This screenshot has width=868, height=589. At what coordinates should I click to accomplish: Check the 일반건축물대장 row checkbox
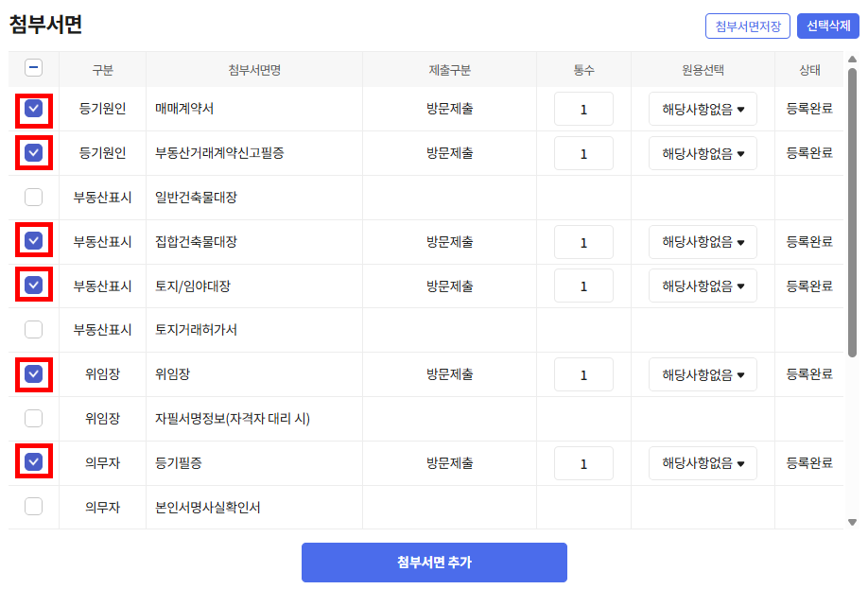click(33, 197)
